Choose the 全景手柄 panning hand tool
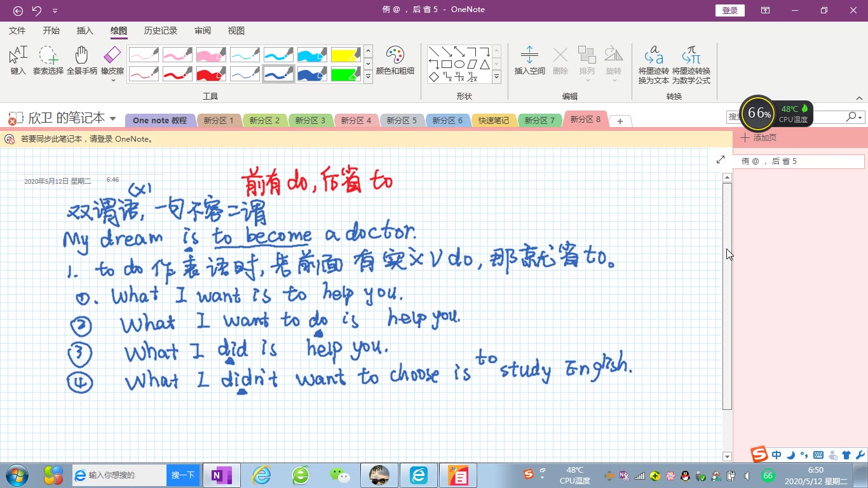Screen dimensions: 868x488 point(82,61)
